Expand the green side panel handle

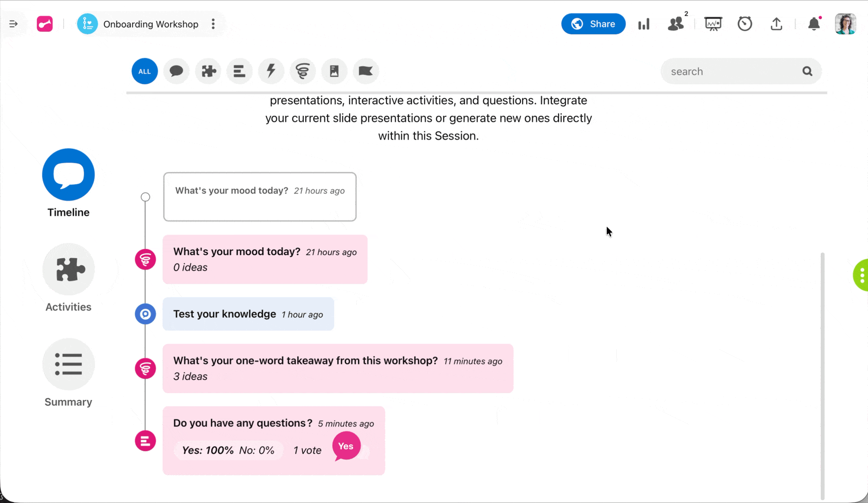pos(861,275)
